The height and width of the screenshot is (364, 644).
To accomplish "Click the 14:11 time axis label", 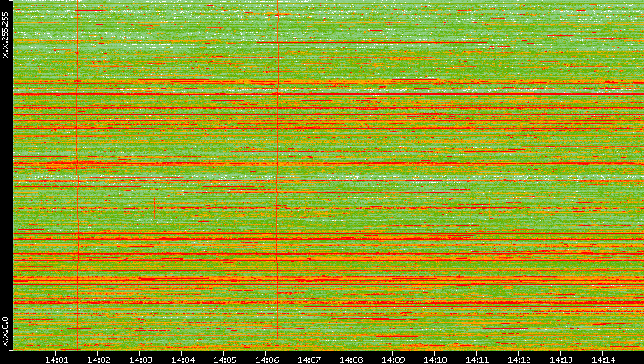I will click(x=477, y=360).
